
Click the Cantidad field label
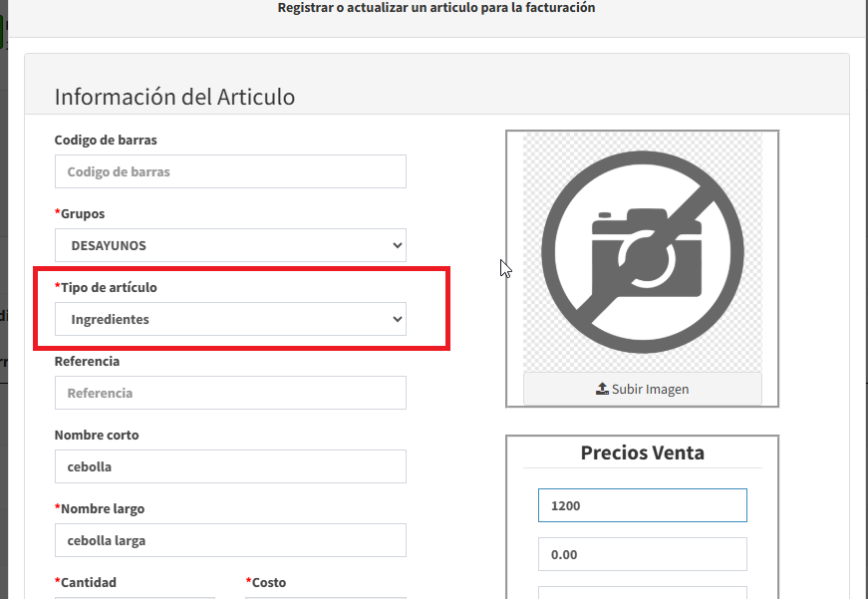(87, 582)
